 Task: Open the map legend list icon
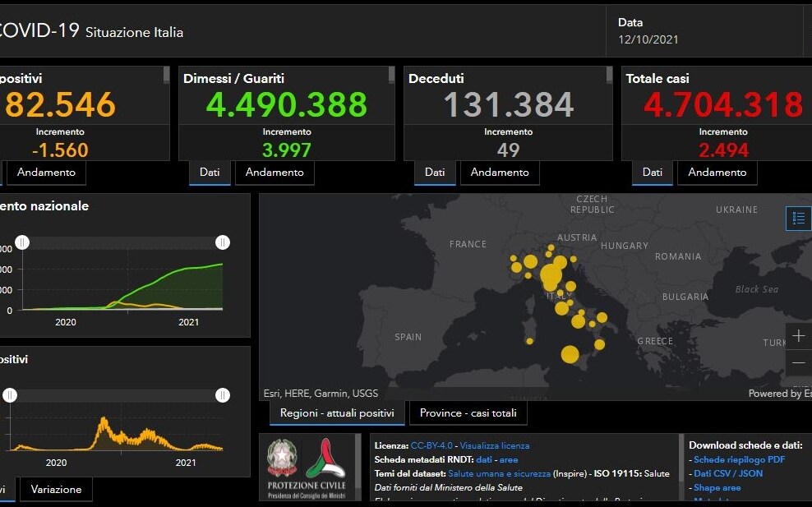[x=797, y=218]
